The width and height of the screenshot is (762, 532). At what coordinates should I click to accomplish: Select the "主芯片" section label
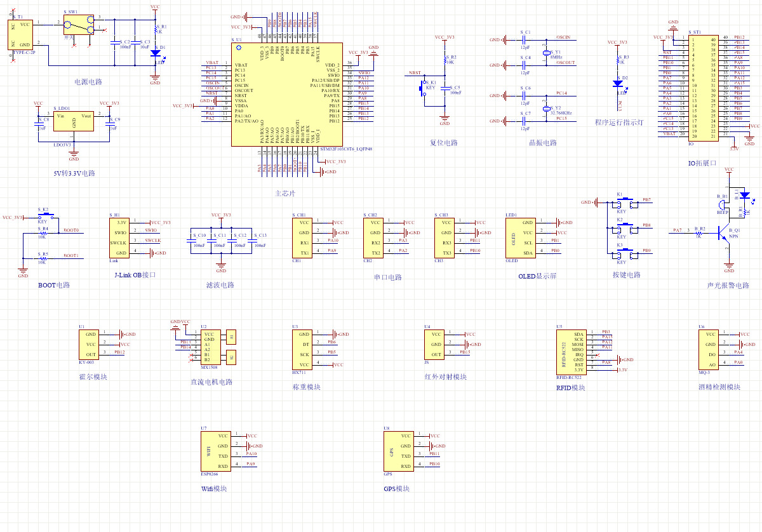coord(285,193)
